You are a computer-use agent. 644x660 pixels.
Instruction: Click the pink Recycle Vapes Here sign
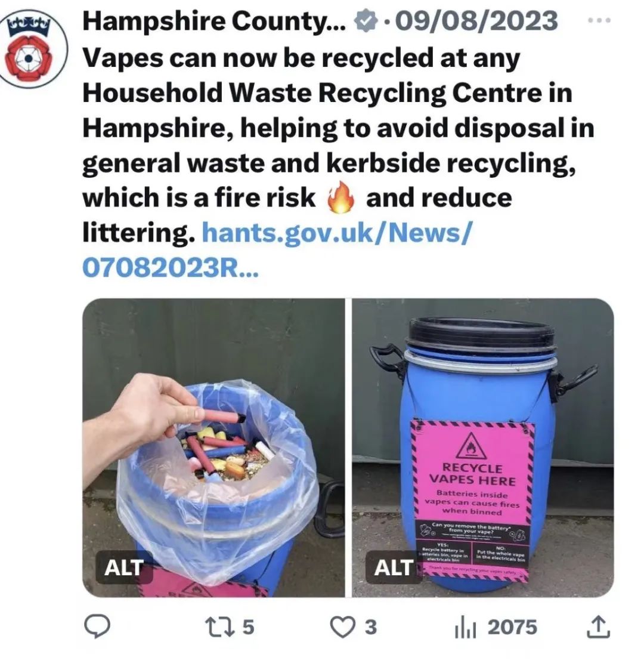(x=473, y=499)
